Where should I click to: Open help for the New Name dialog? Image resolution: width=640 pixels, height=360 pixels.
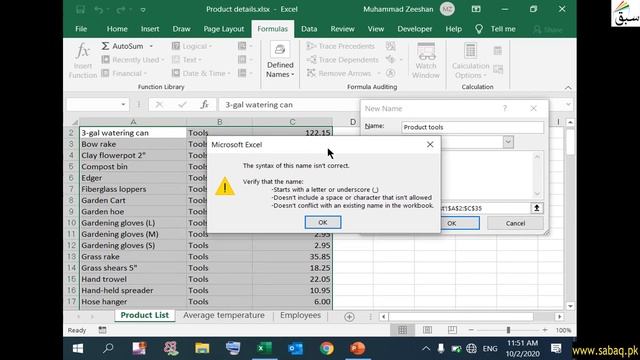pos(505,108)
